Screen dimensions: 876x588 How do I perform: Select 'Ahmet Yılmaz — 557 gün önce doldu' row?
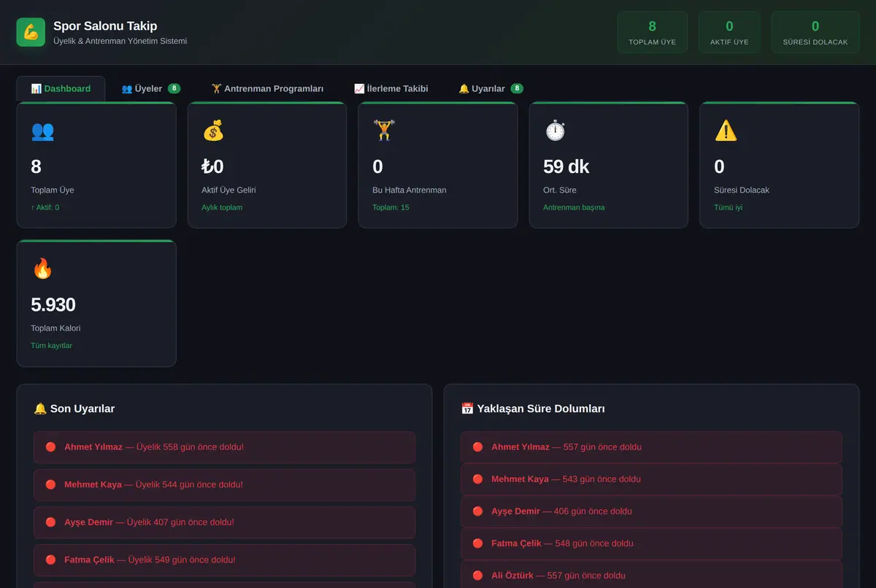pos(651,447)
